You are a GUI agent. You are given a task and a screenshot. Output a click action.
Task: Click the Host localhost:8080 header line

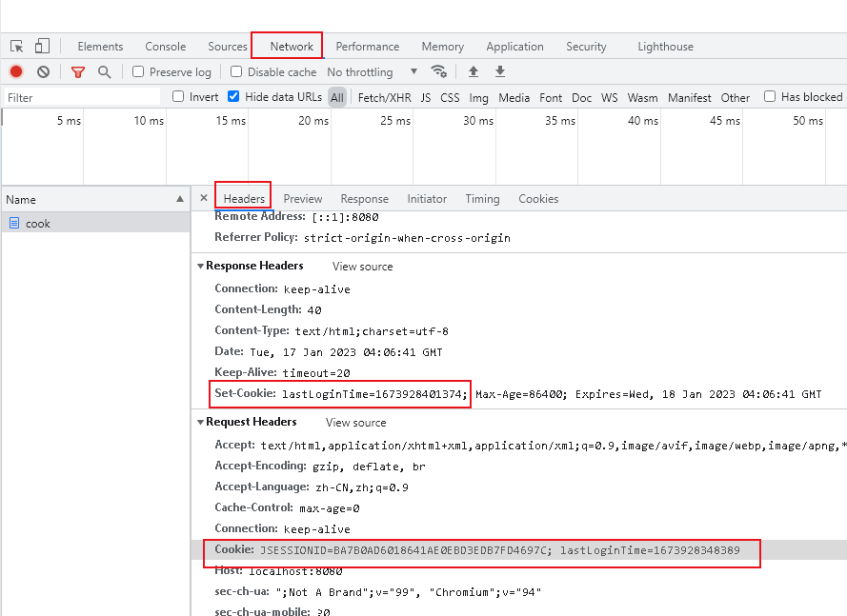click(278, 570)
